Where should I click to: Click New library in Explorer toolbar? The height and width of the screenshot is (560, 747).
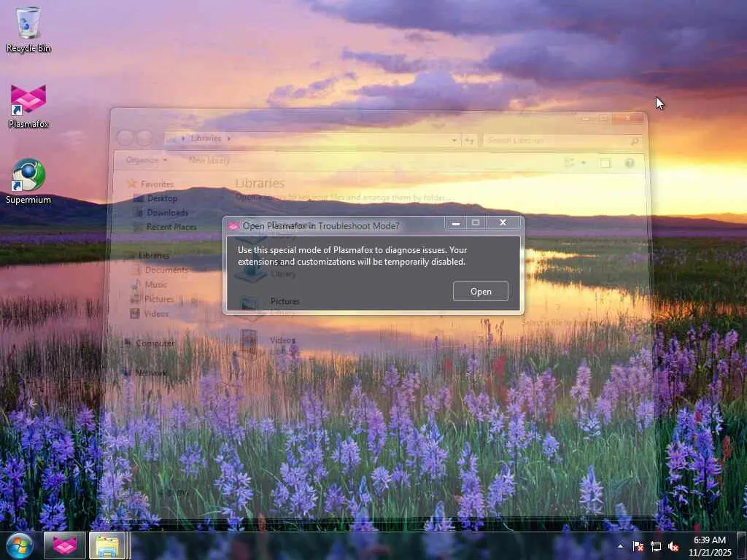[x=209, y=160]
